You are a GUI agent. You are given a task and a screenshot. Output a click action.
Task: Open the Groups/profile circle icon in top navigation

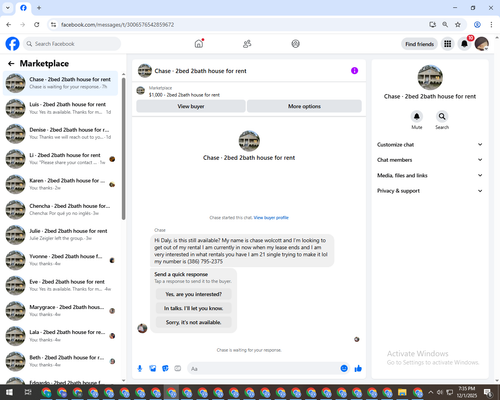click(x=295, y=44)
